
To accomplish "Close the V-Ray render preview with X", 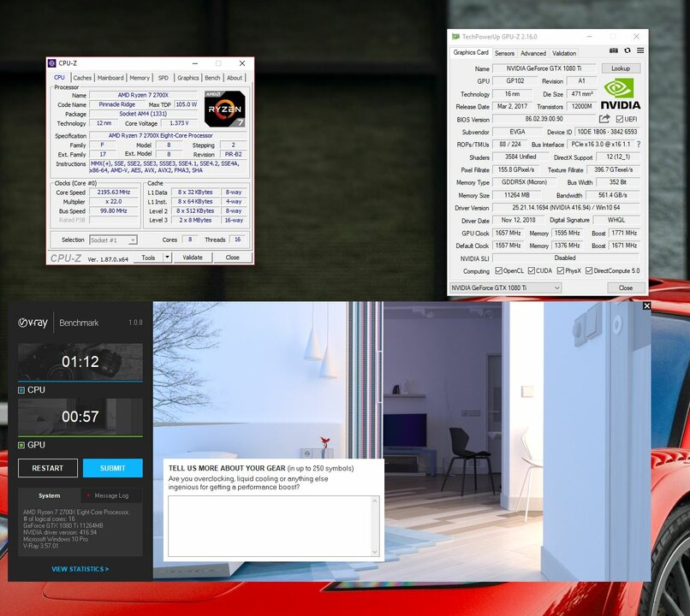I will point(646,305).
